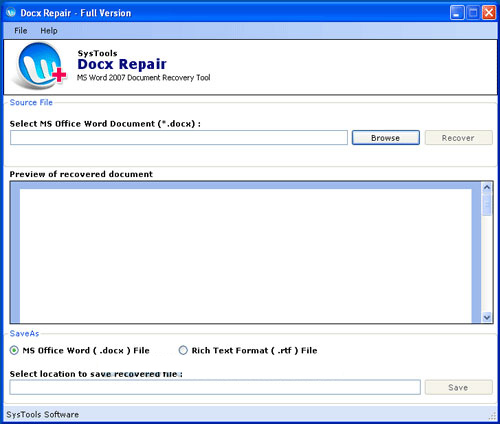Image resolution: width=500 pixels, height=424 pixels.
Task: Click the Docx Repair logo icon
Action: tap(40, 66)
